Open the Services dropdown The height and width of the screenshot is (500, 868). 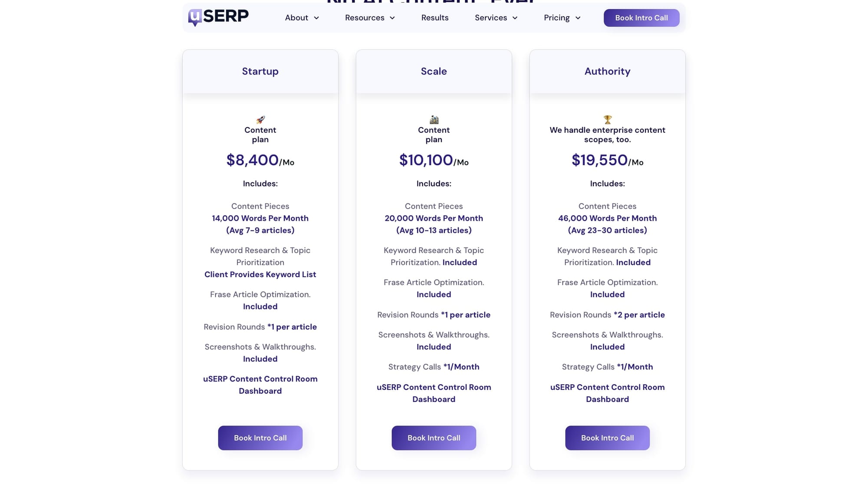pos(515,18)
